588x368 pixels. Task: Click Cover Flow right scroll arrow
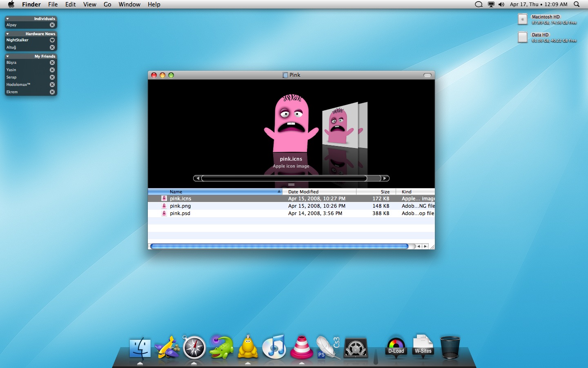[x=385, y=178]
